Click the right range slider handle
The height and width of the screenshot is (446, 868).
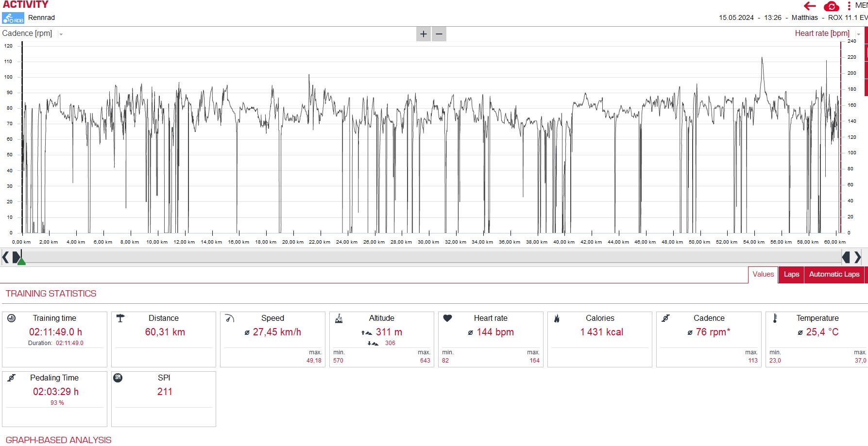click(846, 257)
